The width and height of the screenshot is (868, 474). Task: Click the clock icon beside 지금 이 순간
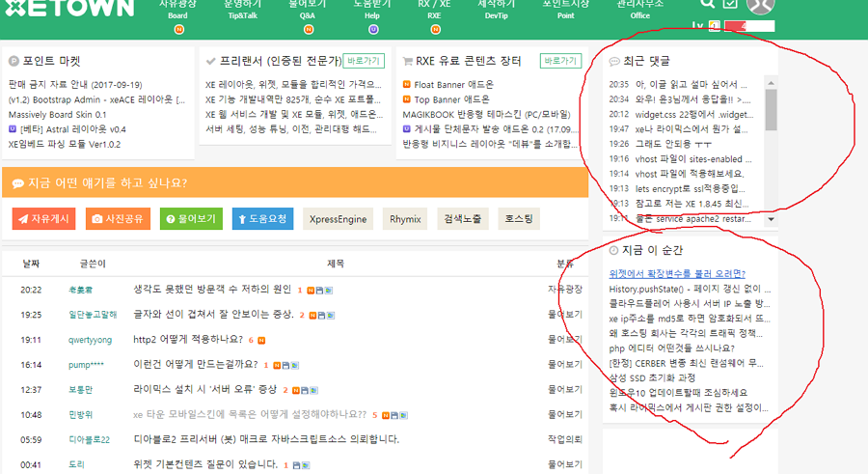click(x=614, y=251)
